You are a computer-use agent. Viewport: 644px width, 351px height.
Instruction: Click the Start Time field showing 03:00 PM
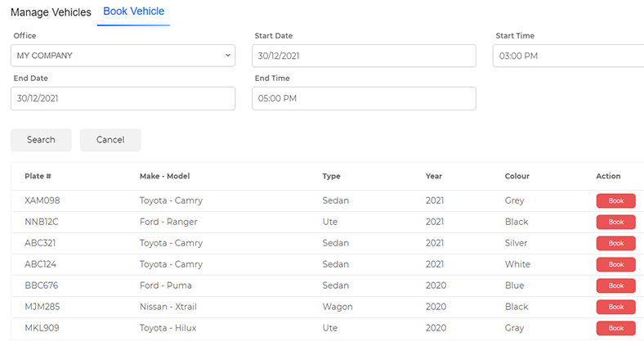569,56
